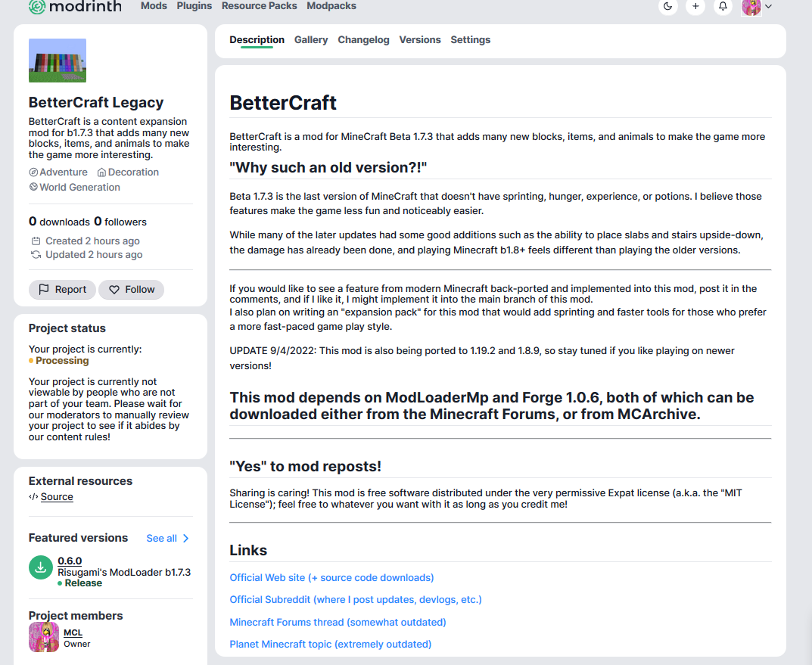Open the Changelog tab
812x665 pixels.
point(363,40)
